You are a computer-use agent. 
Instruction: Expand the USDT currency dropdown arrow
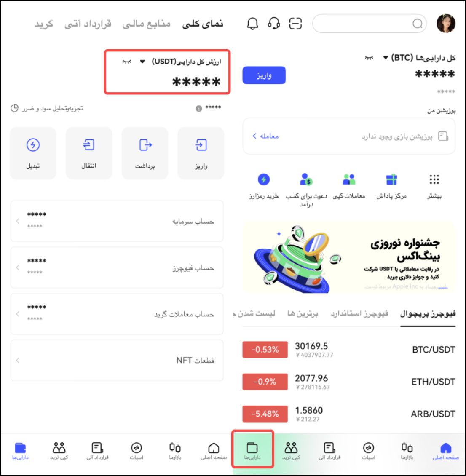[142, 62]
